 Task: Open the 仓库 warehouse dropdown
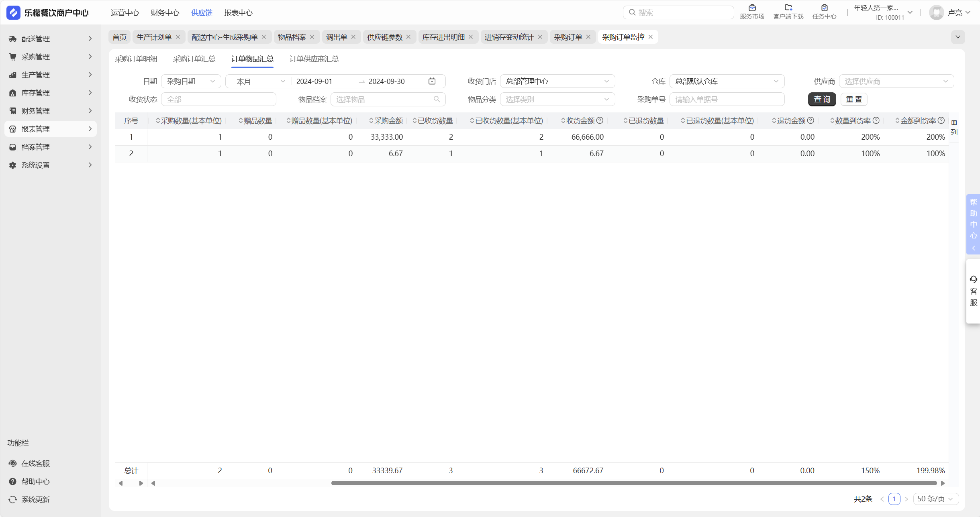point(727,81)
